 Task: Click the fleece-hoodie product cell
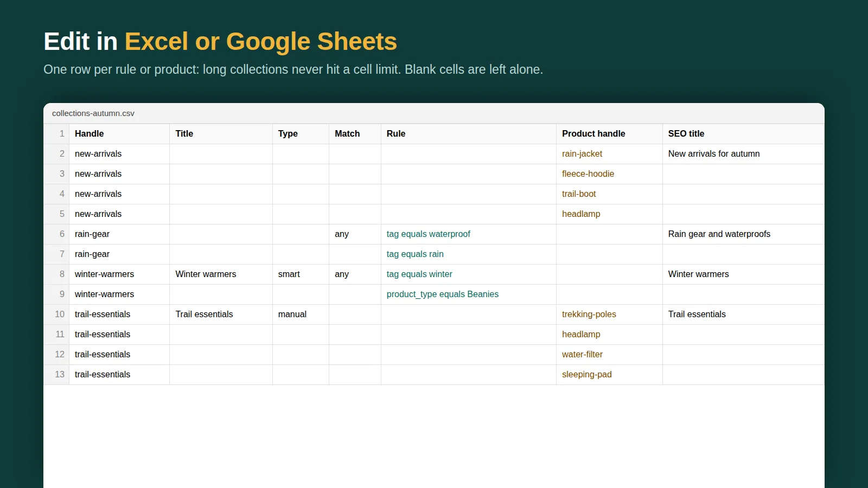tap(609, 174)
